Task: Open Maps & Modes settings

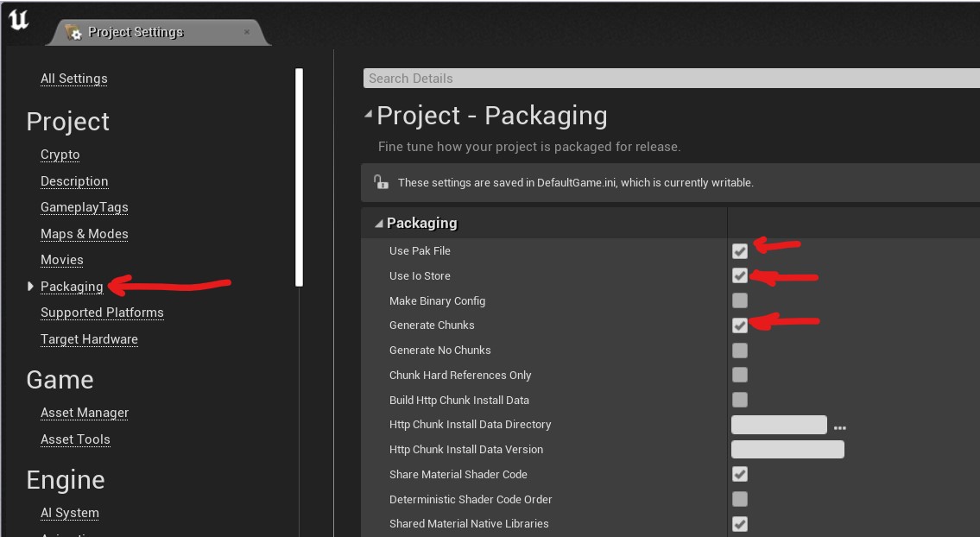Action: 84,233
